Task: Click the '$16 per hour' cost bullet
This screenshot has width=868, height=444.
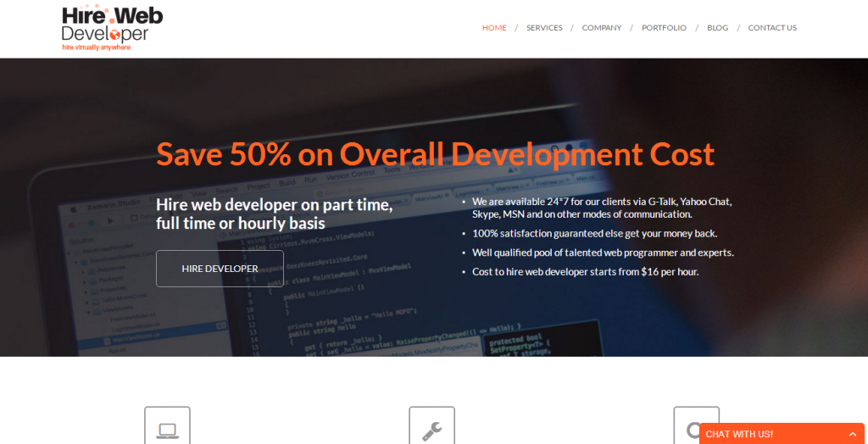Action: coord(585,272)
